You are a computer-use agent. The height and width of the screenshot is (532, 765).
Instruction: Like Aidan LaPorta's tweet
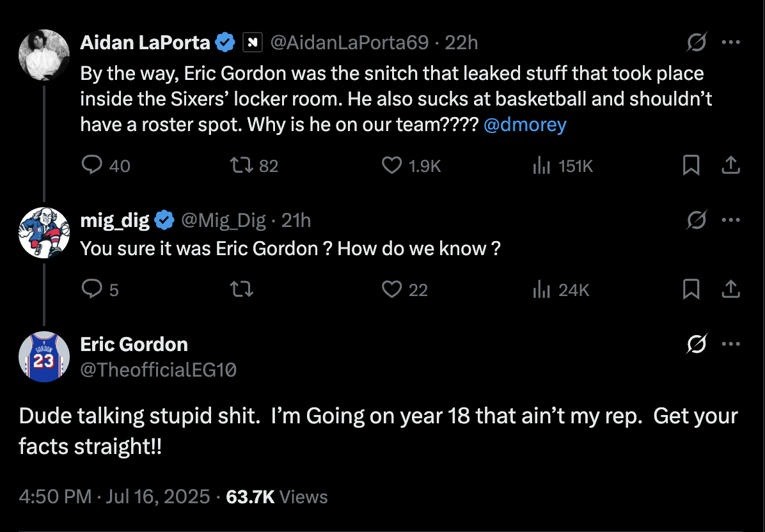(x=391, y=166)
